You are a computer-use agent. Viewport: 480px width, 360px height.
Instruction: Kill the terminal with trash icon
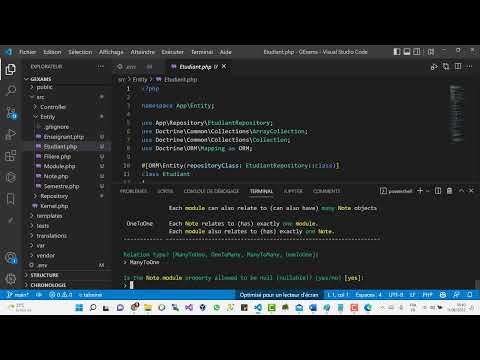[x=449, y=191]
